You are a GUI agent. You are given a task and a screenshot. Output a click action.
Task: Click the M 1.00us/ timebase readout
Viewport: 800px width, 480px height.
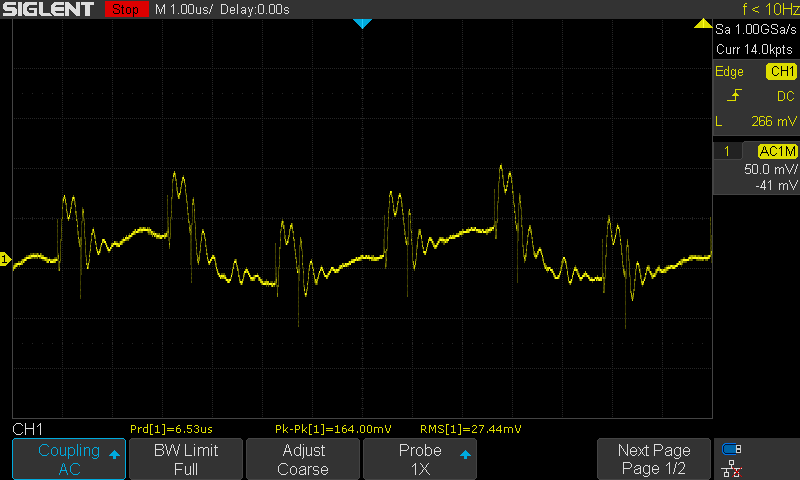pyautogui.click(x=184, y=10)
